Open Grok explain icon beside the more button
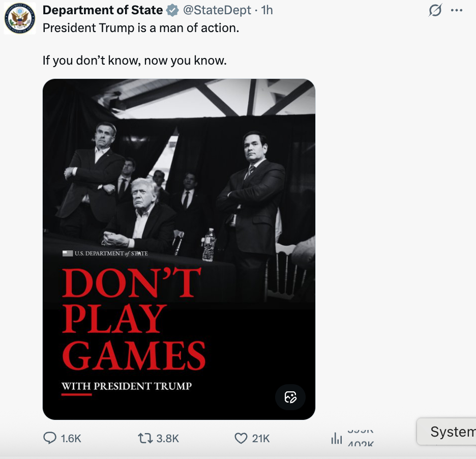Viewport: 476px width, 459px height. pos(435,10)
